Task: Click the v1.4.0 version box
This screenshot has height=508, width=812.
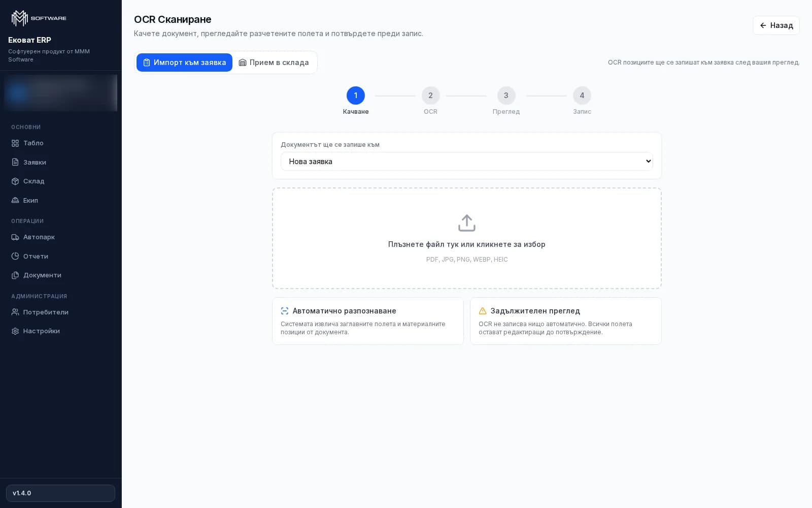Action: click(61, 493)
